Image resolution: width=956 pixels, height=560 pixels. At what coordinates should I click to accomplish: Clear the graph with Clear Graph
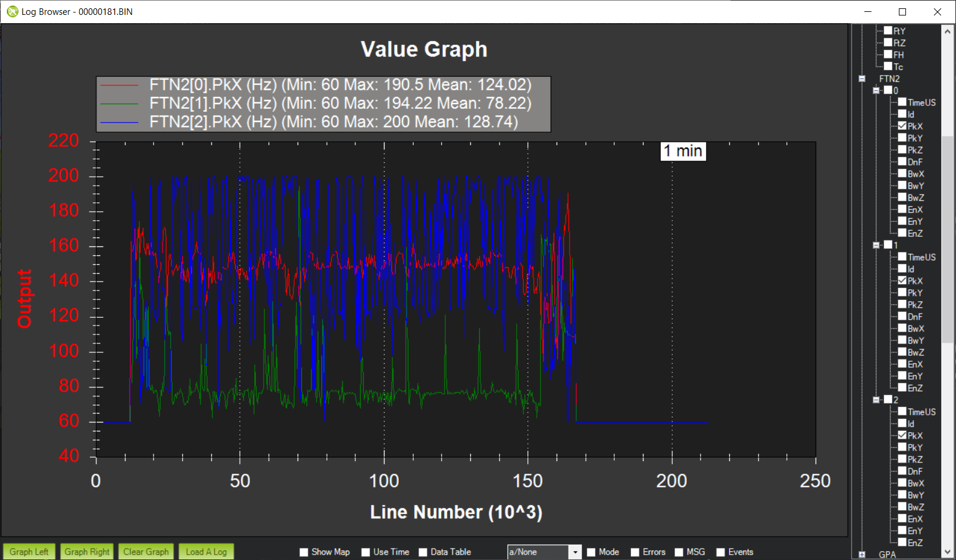point(146,552)
